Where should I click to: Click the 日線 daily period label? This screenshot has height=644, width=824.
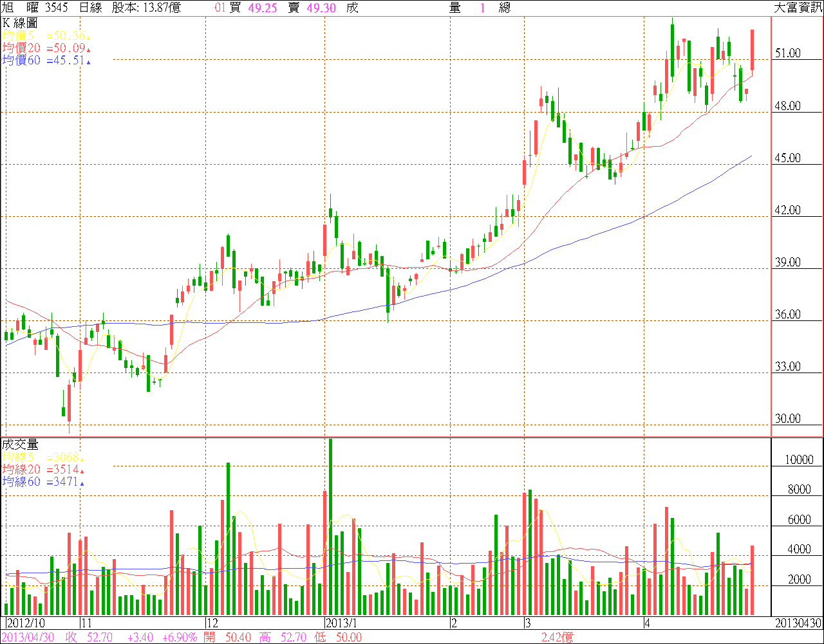coord(91,8)
